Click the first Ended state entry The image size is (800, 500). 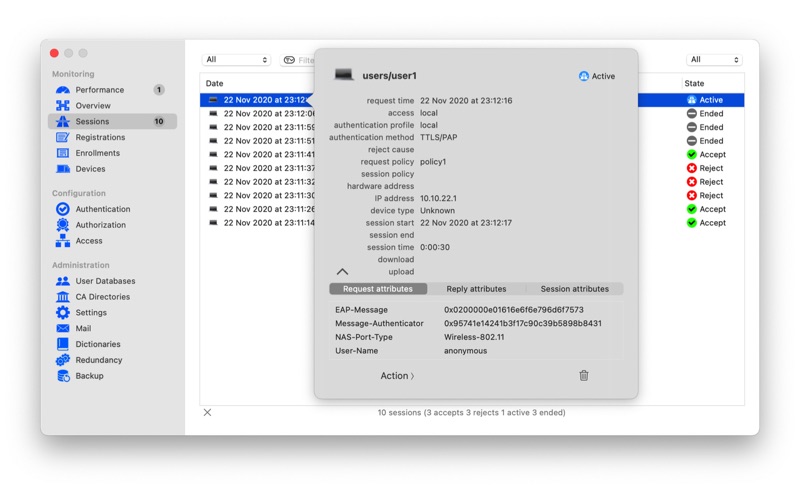[705, 114]
